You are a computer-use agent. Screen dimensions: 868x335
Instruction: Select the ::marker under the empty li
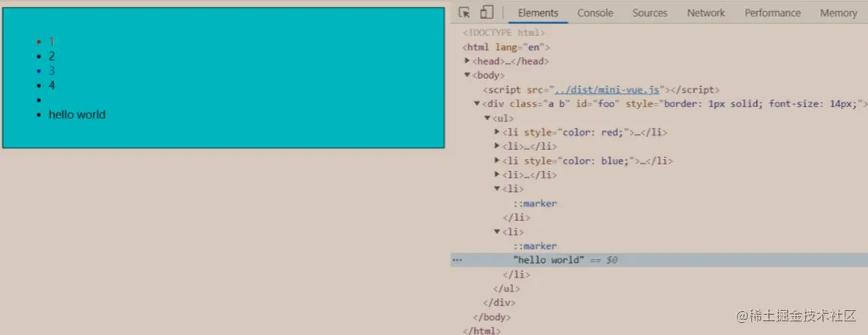(x=535, y=203)
